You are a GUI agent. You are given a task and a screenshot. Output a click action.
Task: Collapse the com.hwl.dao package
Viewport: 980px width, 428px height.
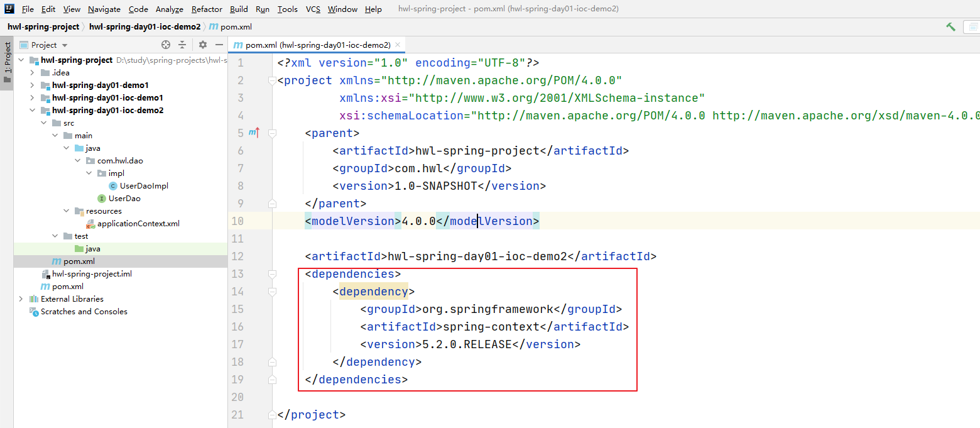tap(78, 161)
